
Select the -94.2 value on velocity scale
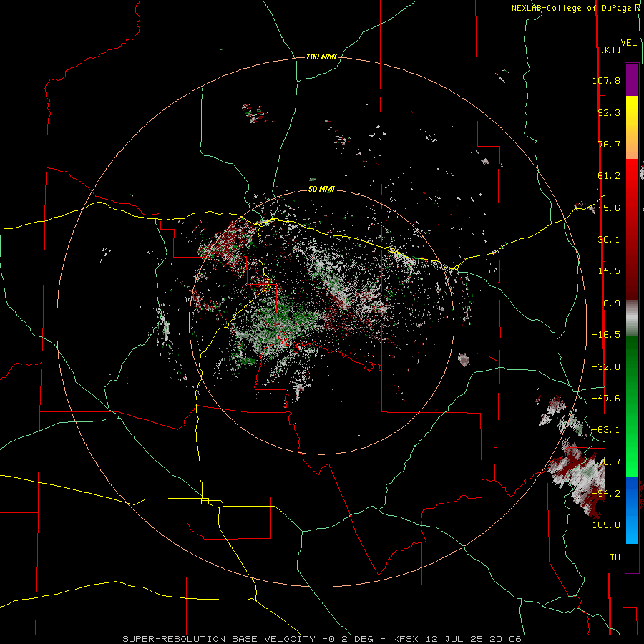pos(606,494)
